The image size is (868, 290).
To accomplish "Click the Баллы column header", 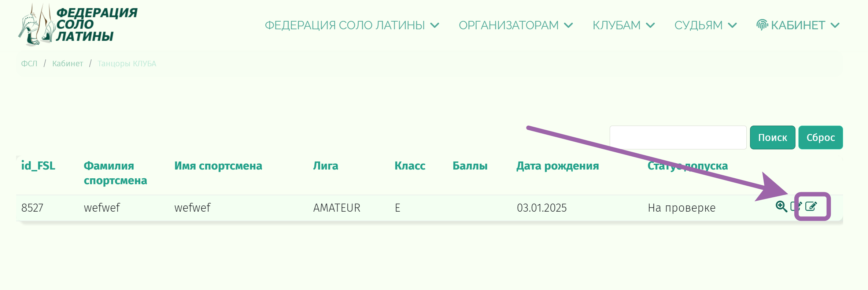I will [470, 166].
